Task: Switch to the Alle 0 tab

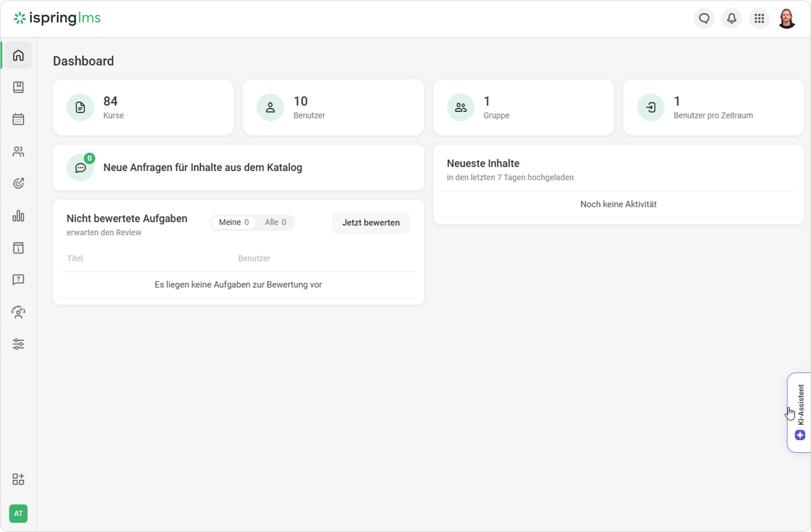Action: coord(275,222)
